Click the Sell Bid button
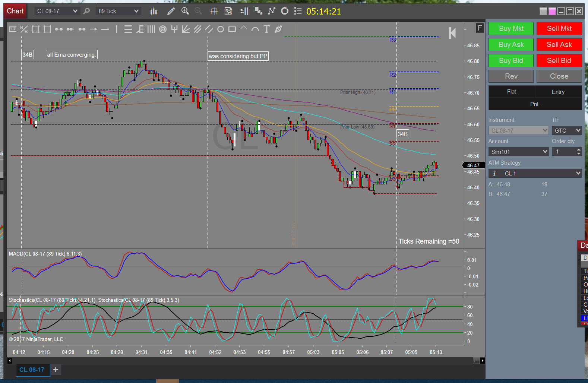Image resolution: width=588 pixels, height=383 pixels. (559, 60)
